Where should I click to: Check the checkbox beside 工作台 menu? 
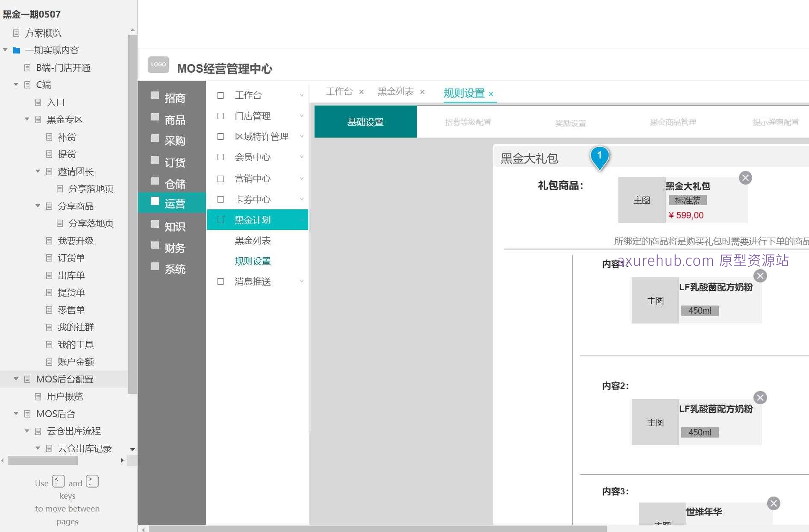tap(221, 95)
